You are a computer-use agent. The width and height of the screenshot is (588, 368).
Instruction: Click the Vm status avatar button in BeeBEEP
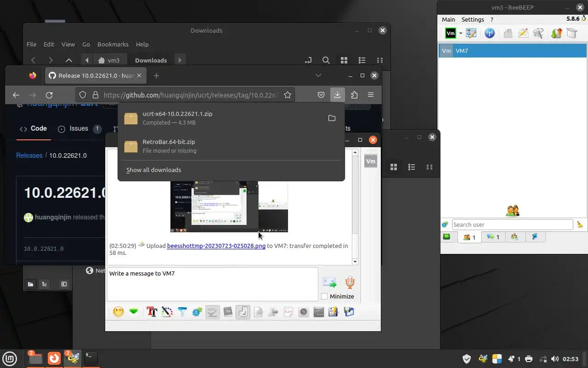[x=451, y=33]
